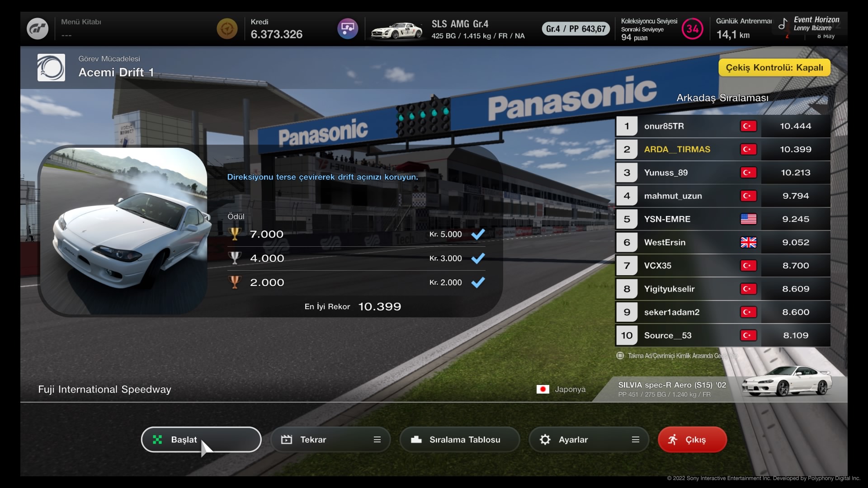Viewport: 868px width, 488px height.
Task: Exit with the red Çıkış button
Action: coord(692,440)
